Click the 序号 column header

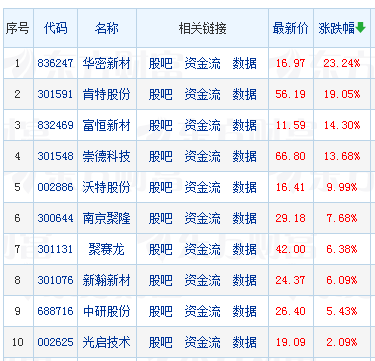(17, 28)
